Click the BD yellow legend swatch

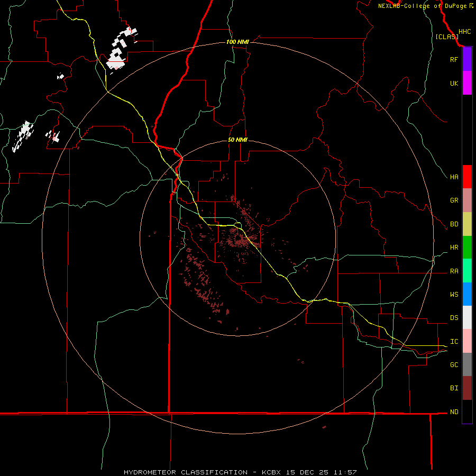pyautogui.click(x=467, y=224)
